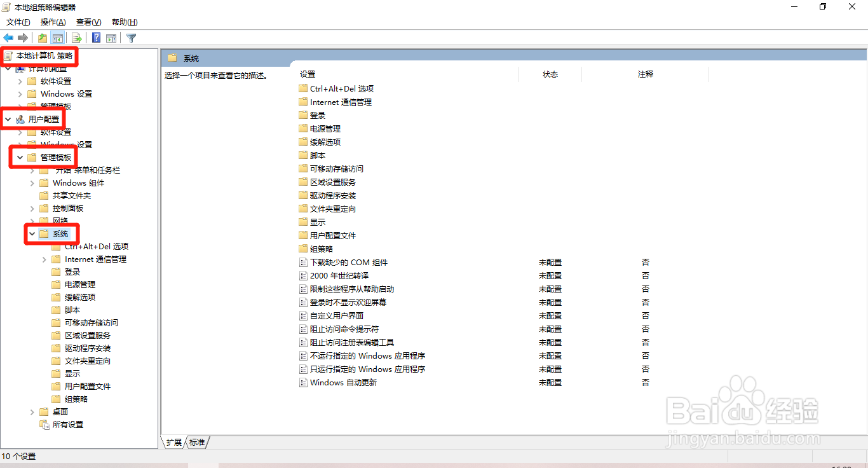The width and height of the screenshot is (868, 468).
Task: Open 用户配置文件 folder in right list
Action: pos(333,235)
